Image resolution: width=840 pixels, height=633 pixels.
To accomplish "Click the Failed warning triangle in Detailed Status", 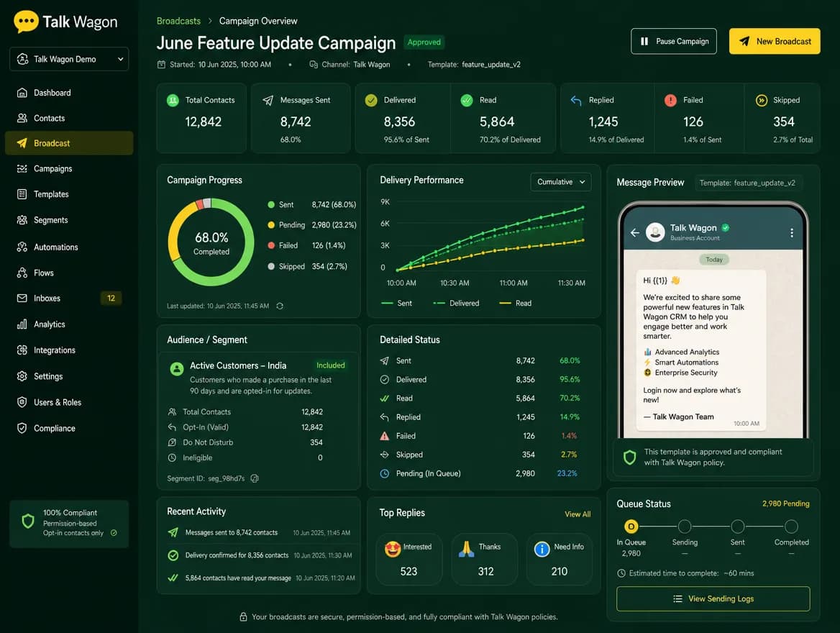I will click(x=385, y=437).
